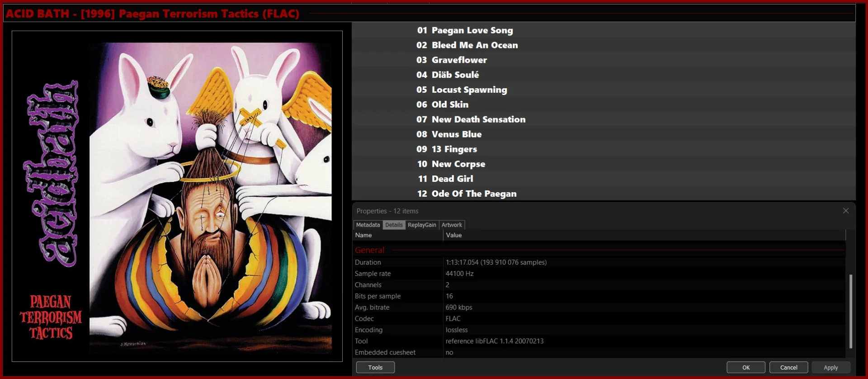
Task: Sort by the Name column header
Action: [398, 235]
